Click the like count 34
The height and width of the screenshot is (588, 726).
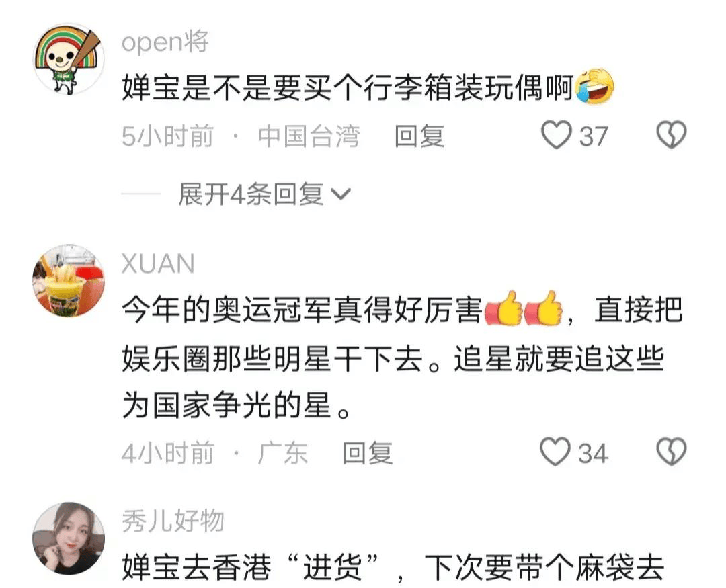tap(593, 454)
